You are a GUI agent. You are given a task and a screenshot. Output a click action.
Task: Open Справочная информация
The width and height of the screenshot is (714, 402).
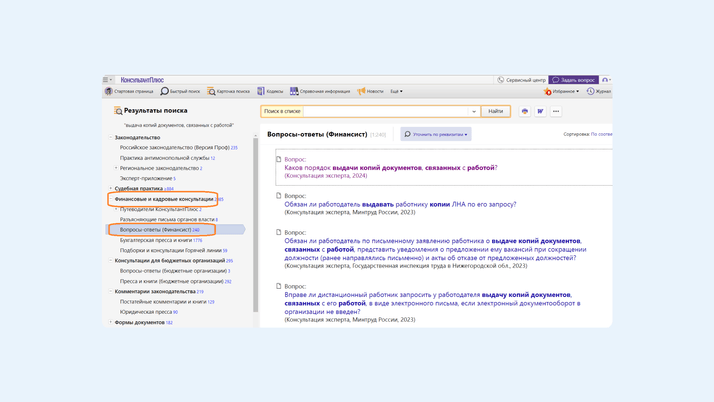click(x=320, y=91)
